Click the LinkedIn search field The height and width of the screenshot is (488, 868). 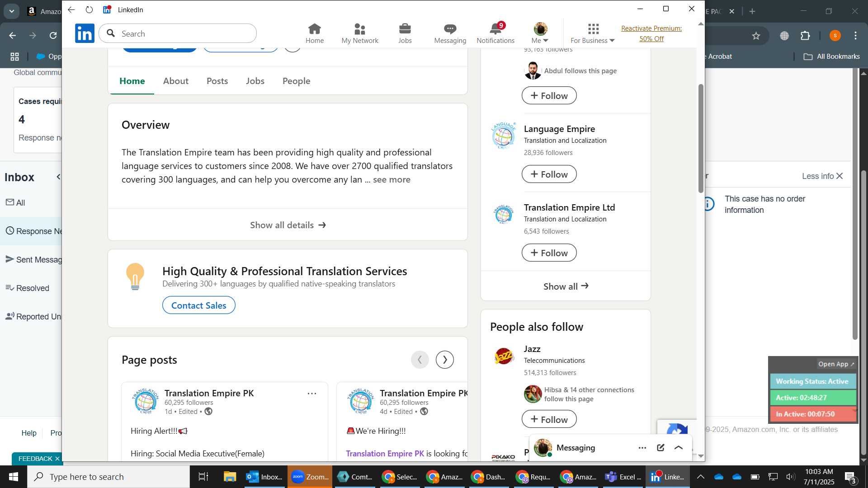point(178,33)
